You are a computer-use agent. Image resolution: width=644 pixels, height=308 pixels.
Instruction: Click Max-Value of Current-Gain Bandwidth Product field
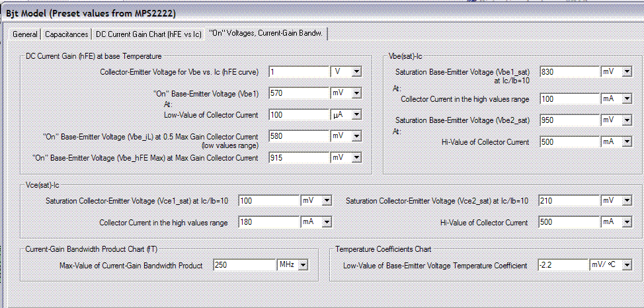point(245,265)
